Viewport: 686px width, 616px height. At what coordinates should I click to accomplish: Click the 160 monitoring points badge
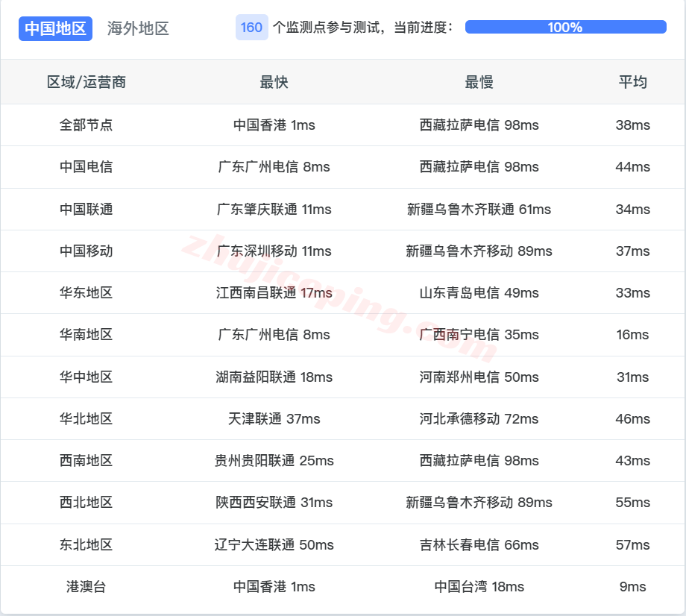[251, 27]
